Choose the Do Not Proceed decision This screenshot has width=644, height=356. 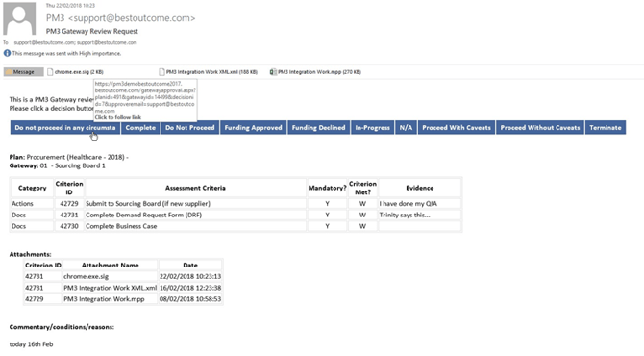[x=189, y=127]
